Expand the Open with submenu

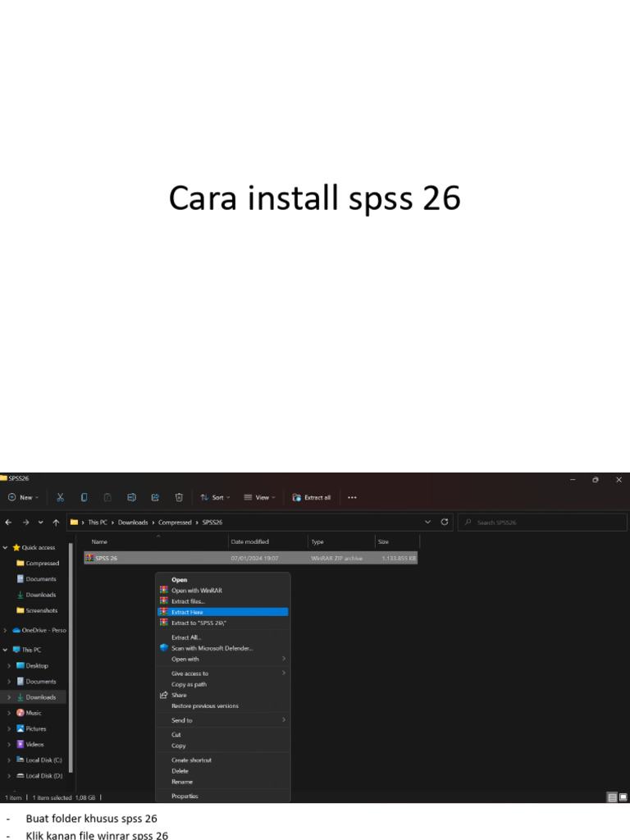(223, 659)
